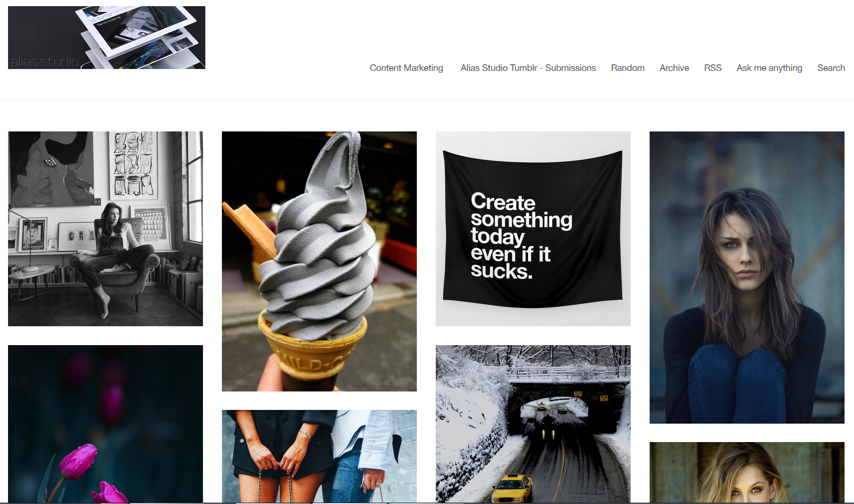Image resolution: width=854 pixels, height=504 pixels.
Task: Open Alias Studio Tumblr - Submissions link
Action: tap(528, 68)
